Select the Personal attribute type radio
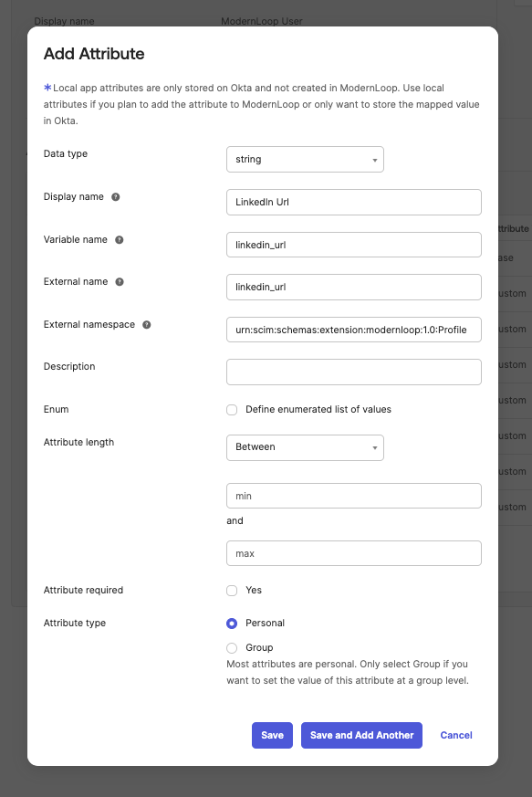Image resolution: width=532 pixels, height=797 pixels. click(232, 624)
